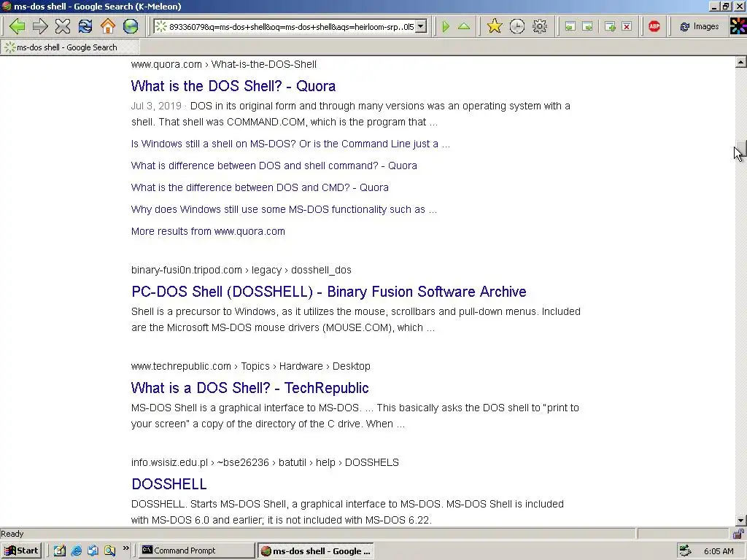Screen dimensions: 747x560
Task: Open 'What is the DOS Shell? - Quora' result
Action: [233, 86]
